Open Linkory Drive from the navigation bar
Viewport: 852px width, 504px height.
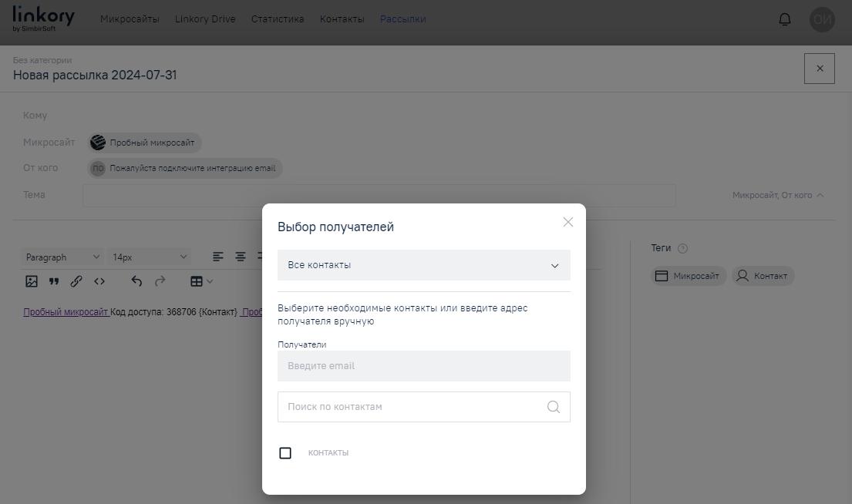pyautogui.click(x=205, y=18)
